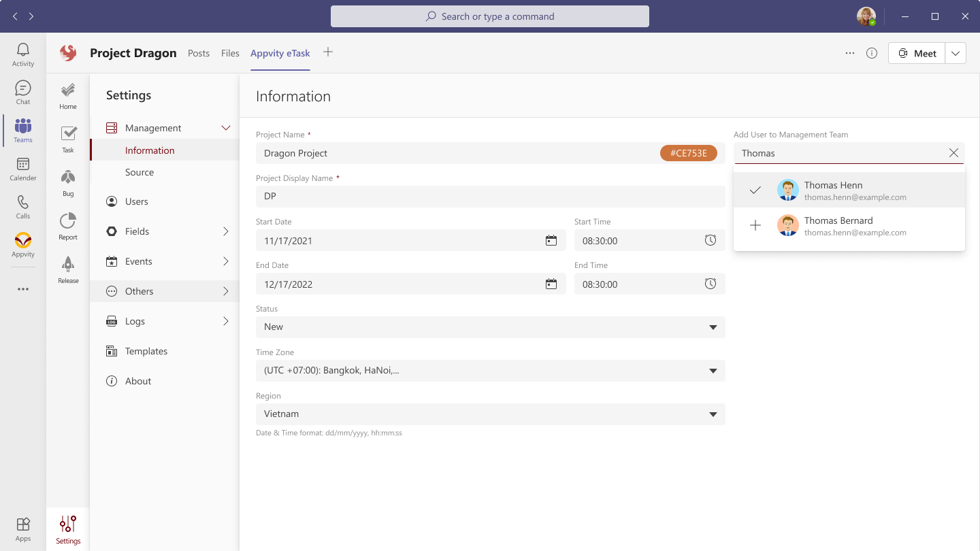Select the Release icon in the sidebar

(67, 265)
